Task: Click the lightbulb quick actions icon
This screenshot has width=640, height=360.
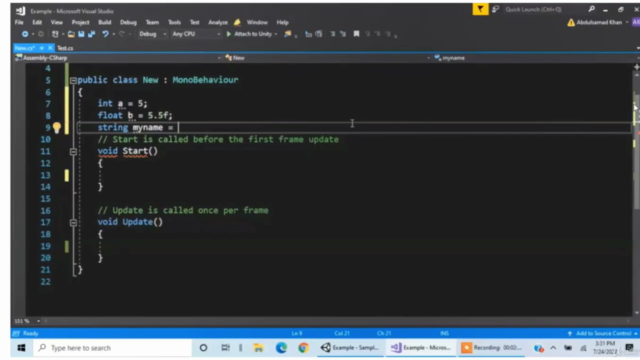Action: click(57, 128)
